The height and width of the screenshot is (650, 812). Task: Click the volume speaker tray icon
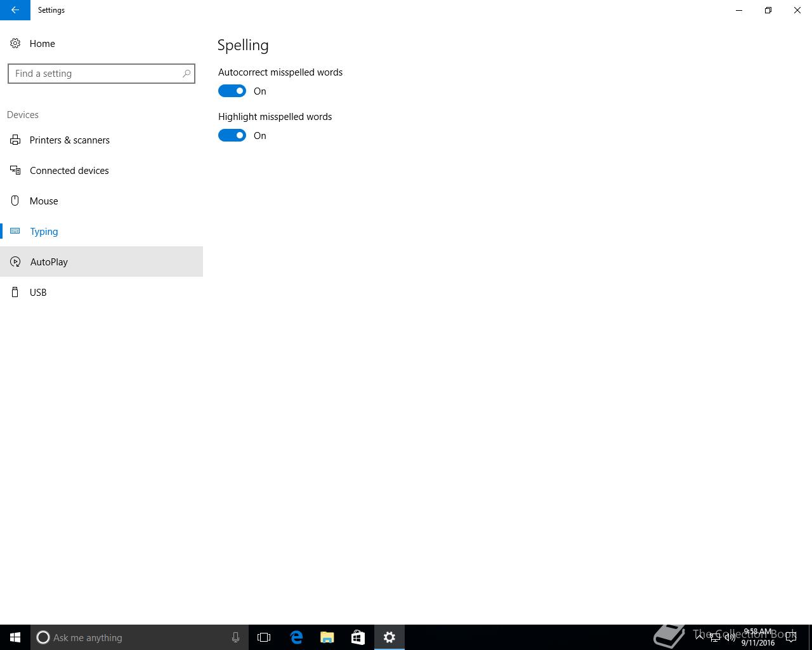[x=730, y=637]
